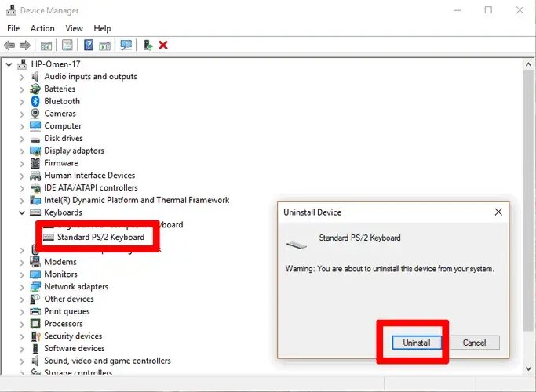Click the Processors chip icon
The width and height of the screenshot is (536, 392).
pyautogui.click(x=35, y=323)
